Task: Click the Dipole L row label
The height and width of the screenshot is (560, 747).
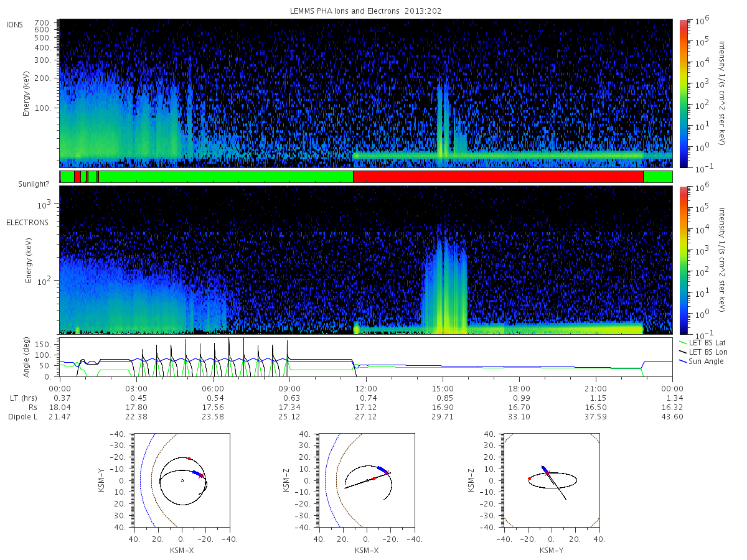Action: click(22, 416)
